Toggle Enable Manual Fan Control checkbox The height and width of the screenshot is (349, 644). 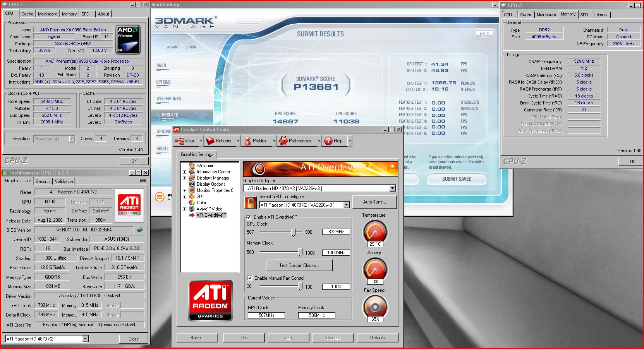click(250, 278)
